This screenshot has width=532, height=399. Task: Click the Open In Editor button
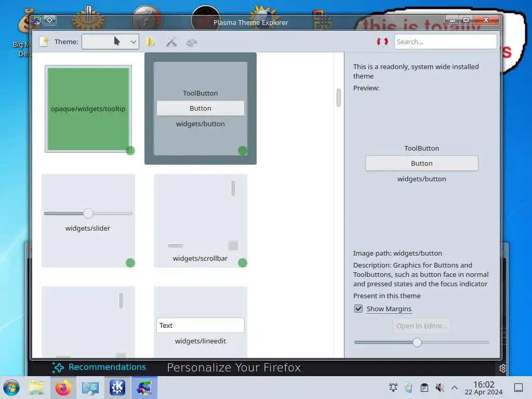pyautogui.click(x=422, y=326)
